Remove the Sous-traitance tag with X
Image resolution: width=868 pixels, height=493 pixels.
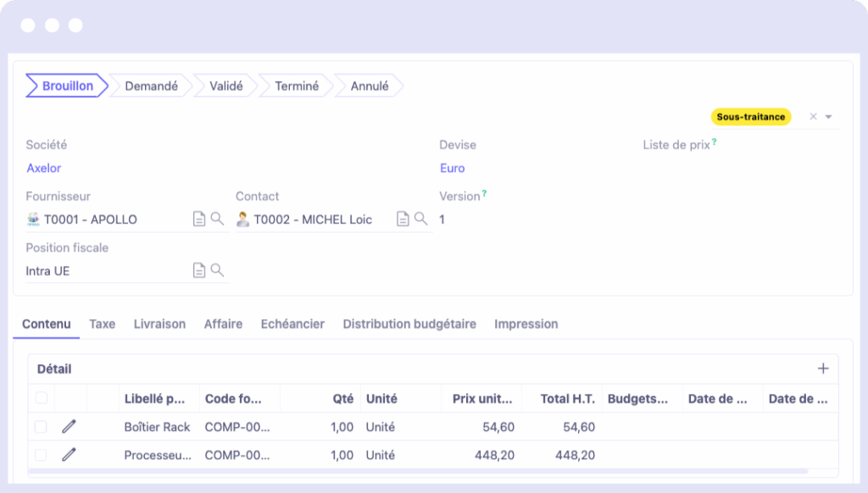pyautogui.click(x=813, y=116)
